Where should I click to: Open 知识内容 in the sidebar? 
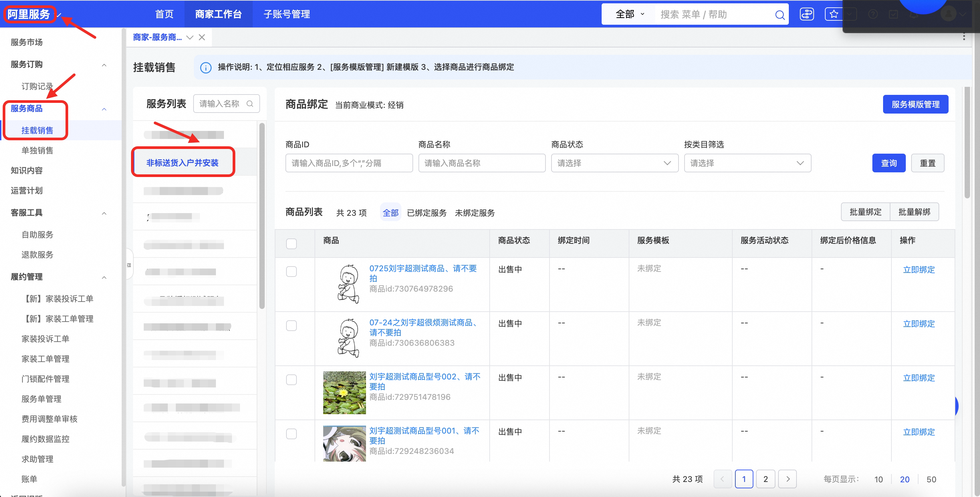[27, 170]
